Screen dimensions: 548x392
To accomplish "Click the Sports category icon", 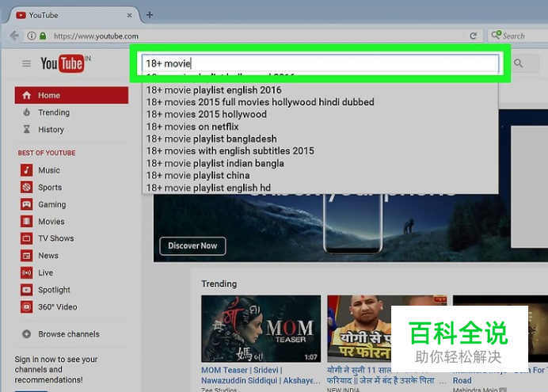I will [x=27, y=187].
